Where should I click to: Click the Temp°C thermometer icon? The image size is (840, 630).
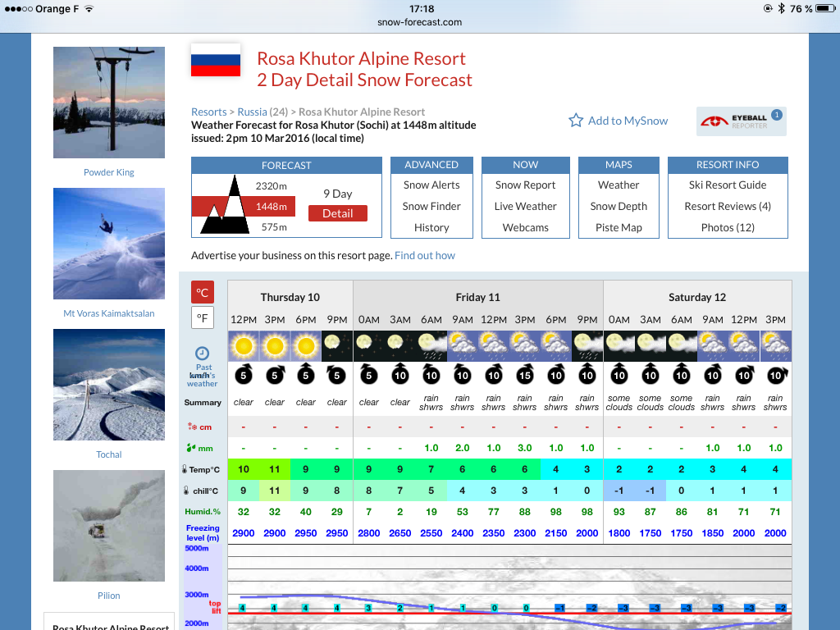click(185, 469)
